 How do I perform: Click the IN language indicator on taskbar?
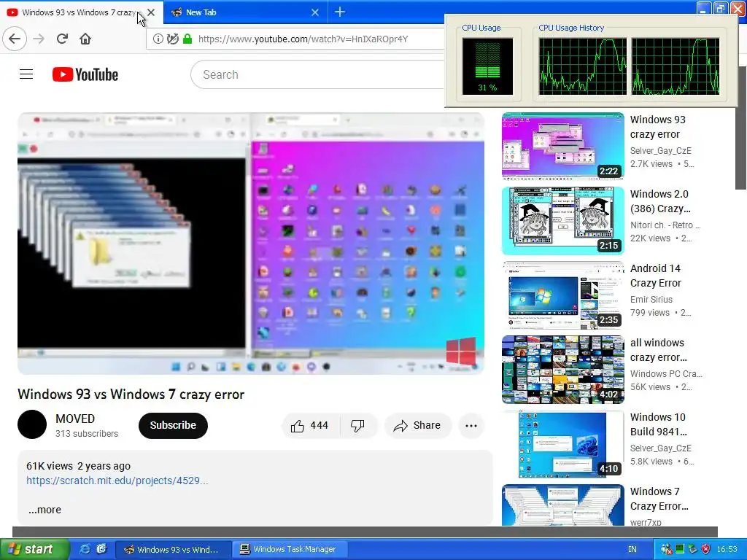(x=632, y=549)
